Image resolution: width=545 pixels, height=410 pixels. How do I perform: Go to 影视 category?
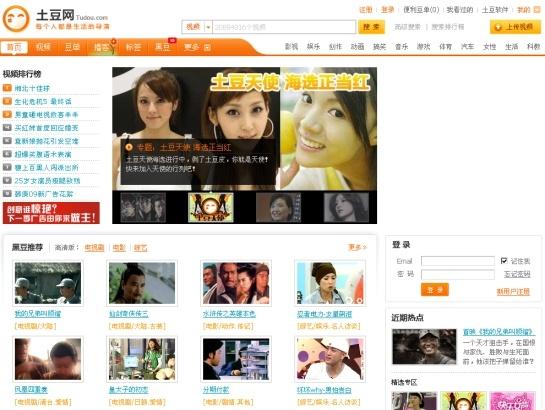(291, 47)
